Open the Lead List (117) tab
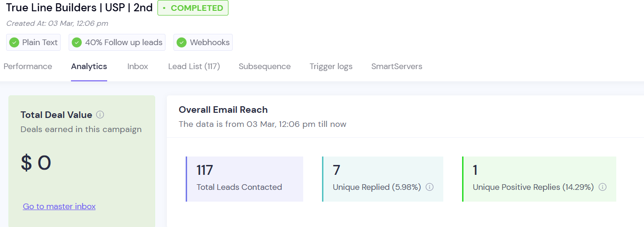This screenshot has height=227, width=644. 194,66
